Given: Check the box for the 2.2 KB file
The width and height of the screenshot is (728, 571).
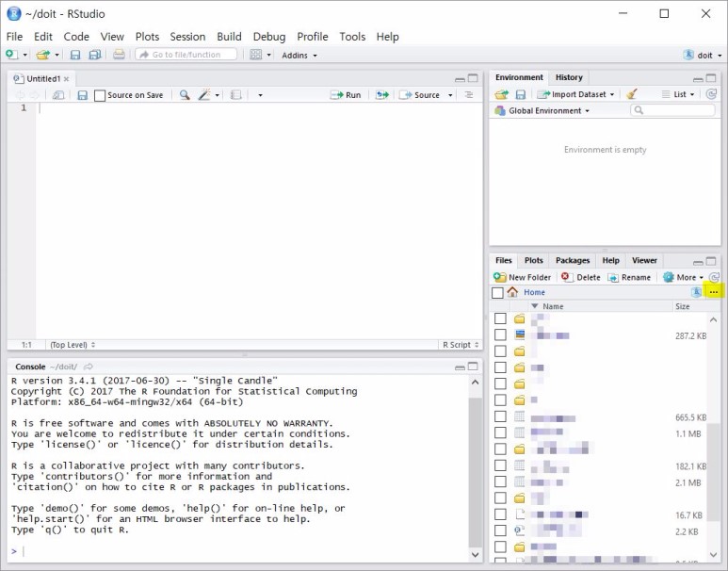Looking at the screenshot, I should pyautogui.click(x=500, y=530).
